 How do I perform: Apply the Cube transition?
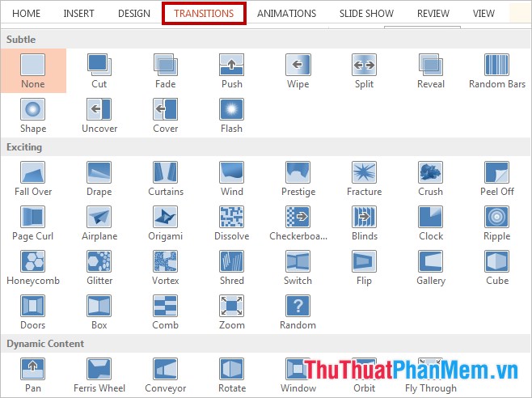tap(497, 268)
